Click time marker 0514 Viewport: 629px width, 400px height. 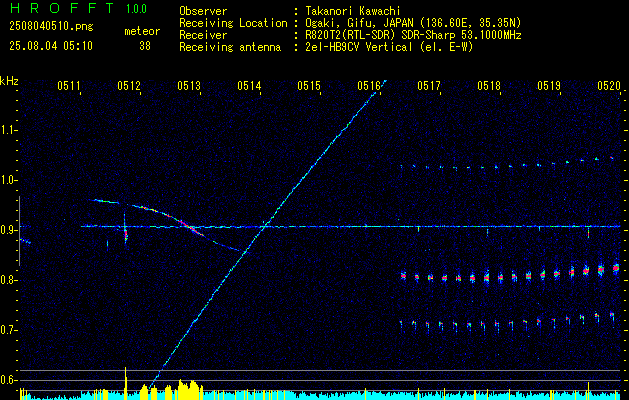(249, 86)
